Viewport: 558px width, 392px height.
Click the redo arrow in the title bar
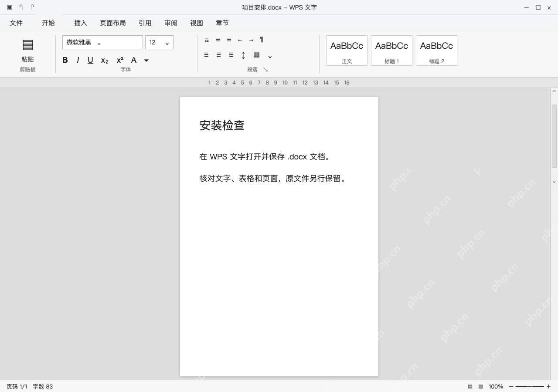click(x=32, y=7)
